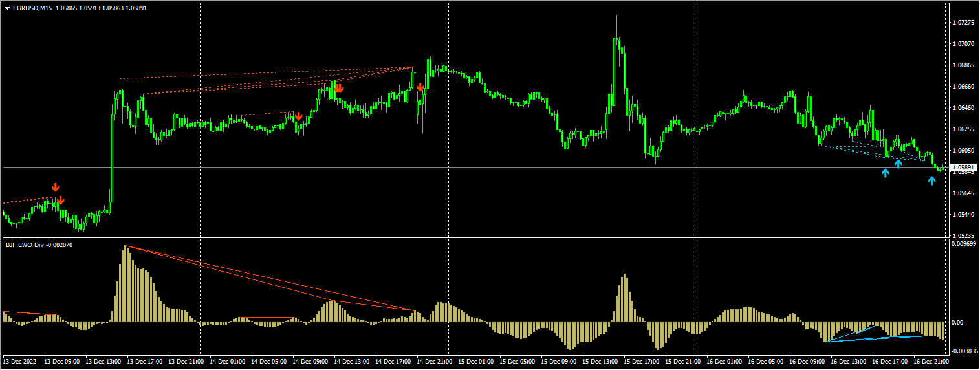Click price axis label 1.05645
The image size is (980, 370).
964,193
